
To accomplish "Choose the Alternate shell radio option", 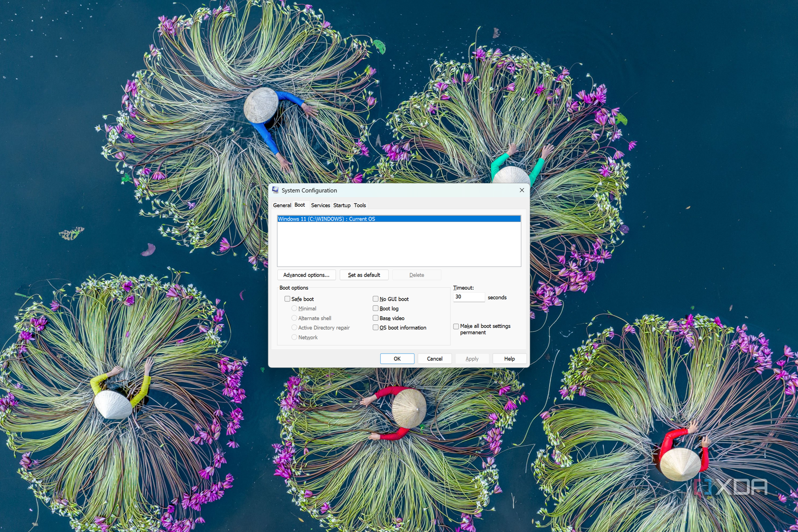I will (294, 318).
